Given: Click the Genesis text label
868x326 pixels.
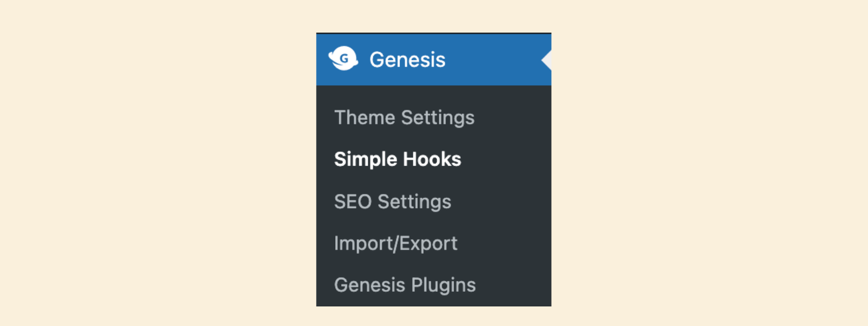Looking at the screenshot, I should click(407, 60).
